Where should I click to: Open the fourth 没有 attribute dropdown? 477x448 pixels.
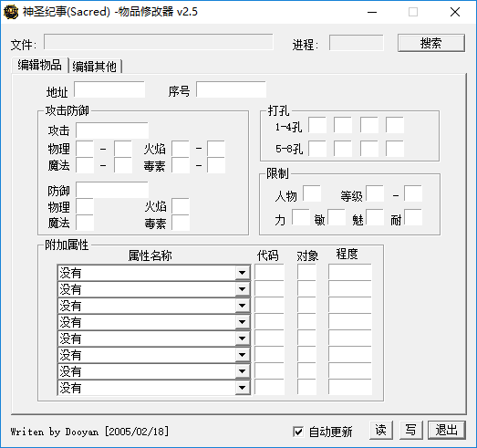click(x=154, y=322)
